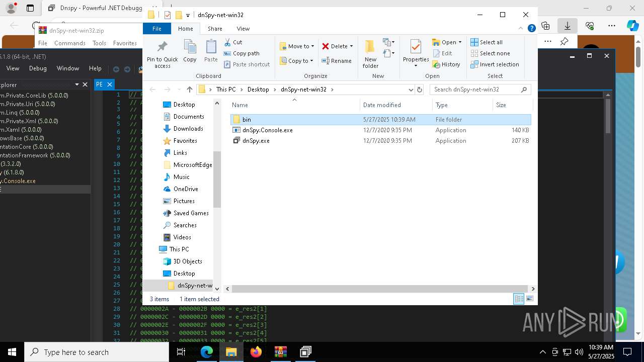Sort by Date modified column

coord(396,105)
